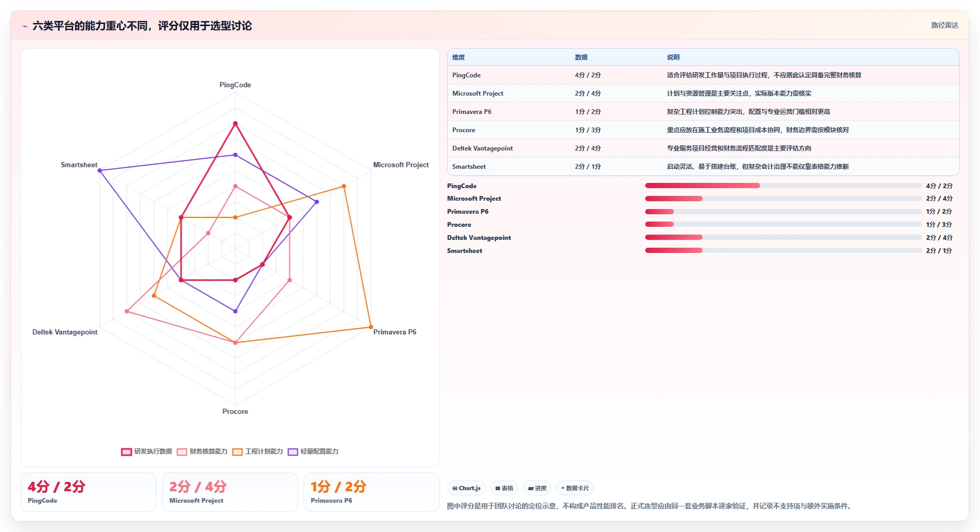Click the Deltek Vantagepoint progress bar
Screen dimensions: 980x532
pyautogui.click(x=783, y=237)
